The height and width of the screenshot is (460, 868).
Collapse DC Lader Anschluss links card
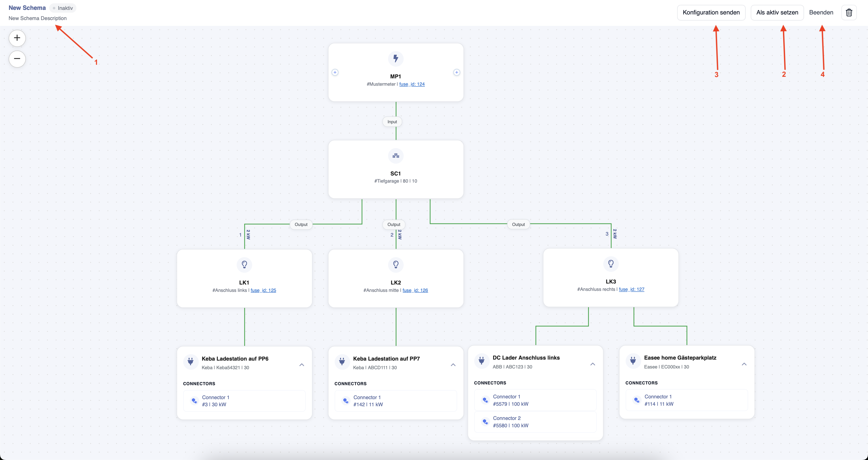(593, 364)
